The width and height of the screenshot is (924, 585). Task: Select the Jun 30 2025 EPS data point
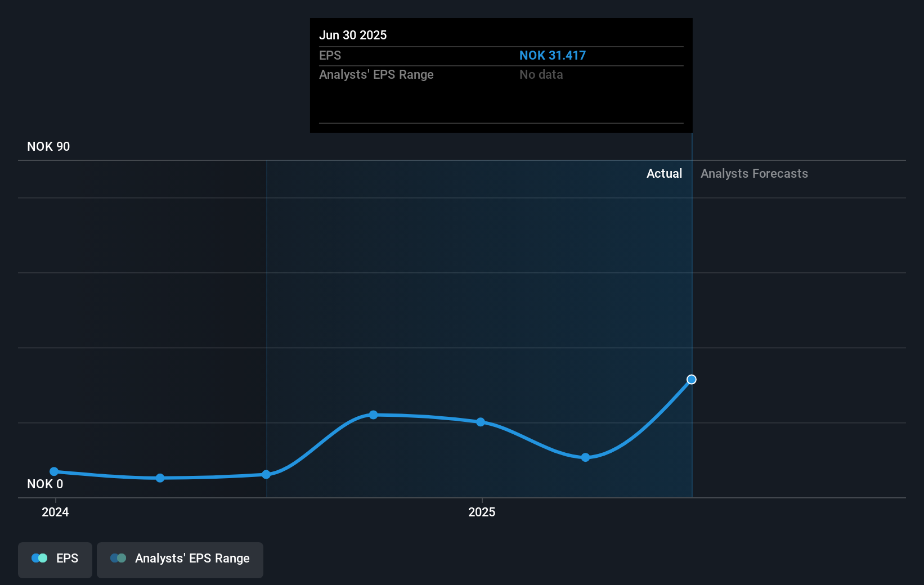click(x=692, y=380)
